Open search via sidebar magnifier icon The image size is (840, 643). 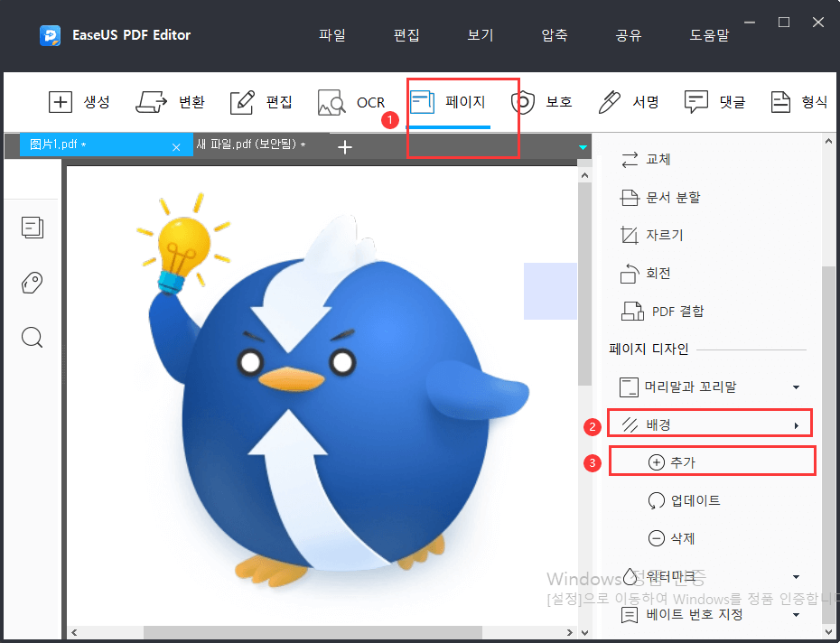click(33, 338)
